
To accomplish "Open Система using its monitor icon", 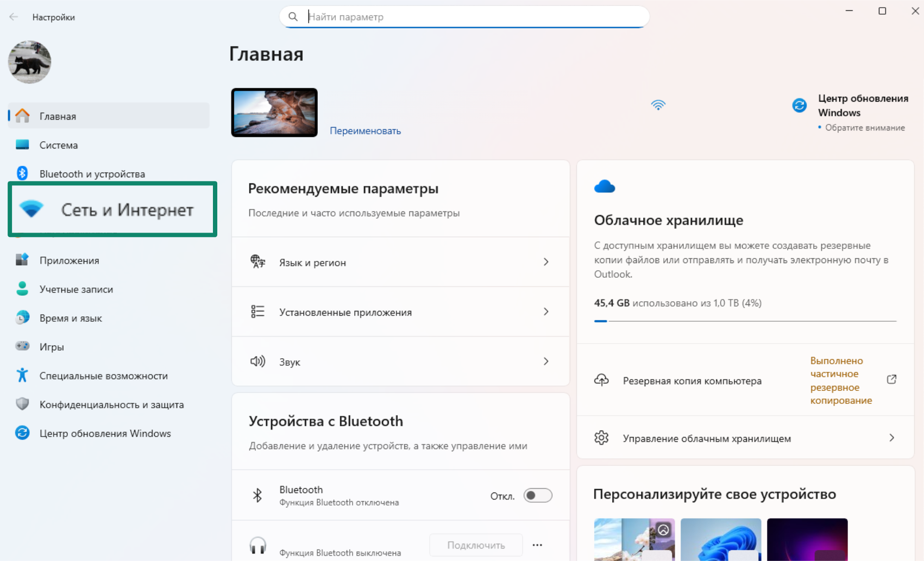I will [x=22, y=145].
